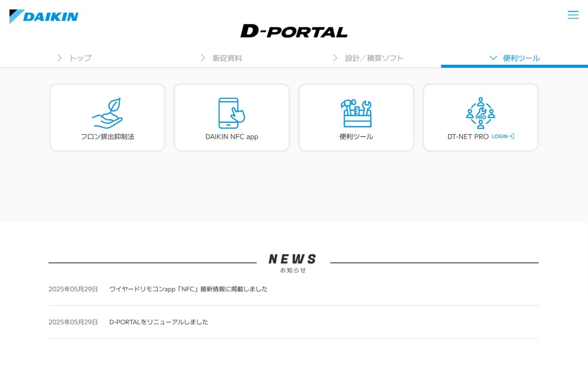The image size is (588, 382).
Task: Select the 便利ツール tab
Action: coord(521,58)
